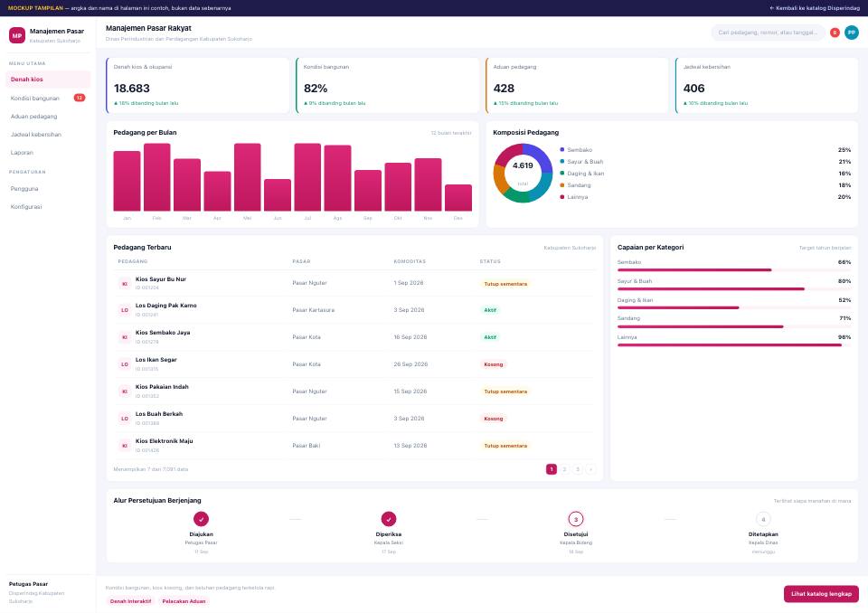The width and height of the screenshot is (868, 613).
Task: Click the Sayur & Buah 80% progress bar
Action: point(734,289)
